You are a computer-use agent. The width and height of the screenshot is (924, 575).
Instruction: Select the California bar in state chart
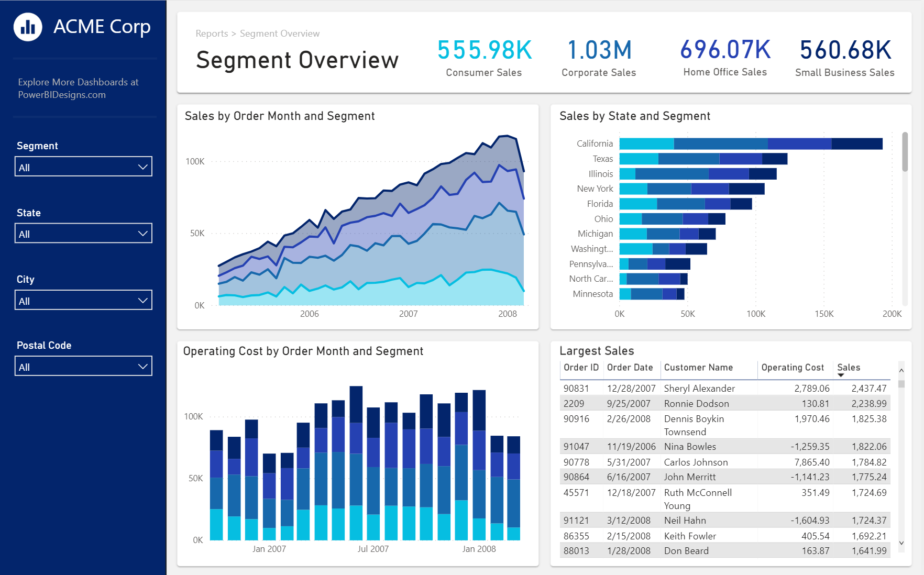(x=751, y=143)
